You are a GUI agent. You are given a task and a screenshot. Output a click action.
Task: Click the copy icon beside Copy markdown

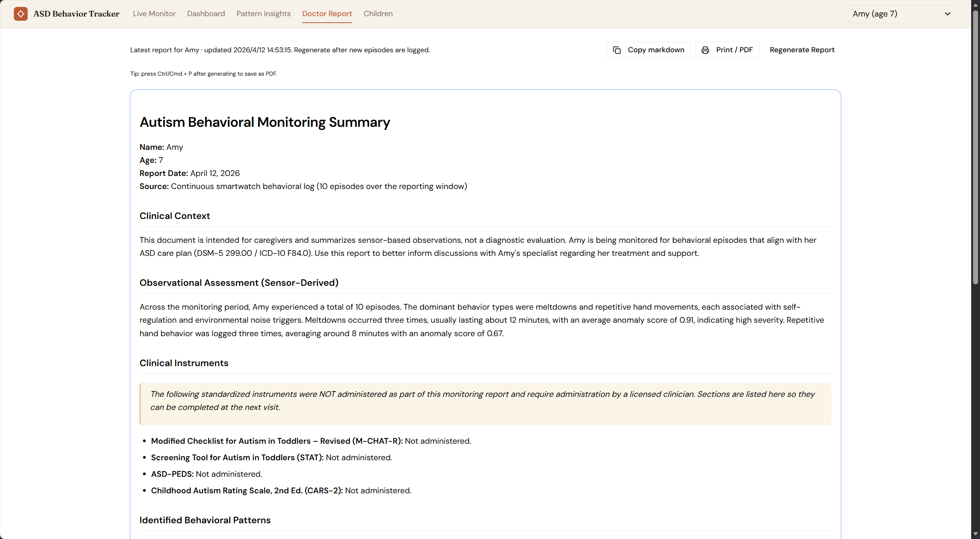click(x=617, y=50)
